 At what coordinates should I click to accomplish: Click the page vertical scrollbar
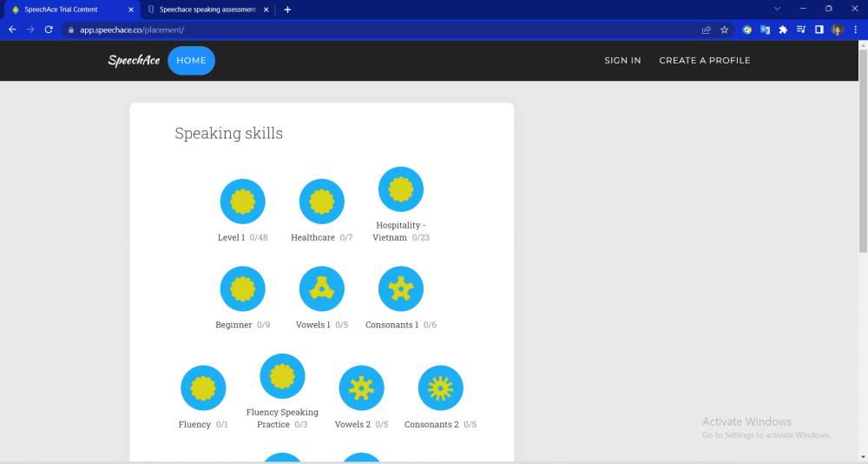pyautogui.click(x=863, y=149)
